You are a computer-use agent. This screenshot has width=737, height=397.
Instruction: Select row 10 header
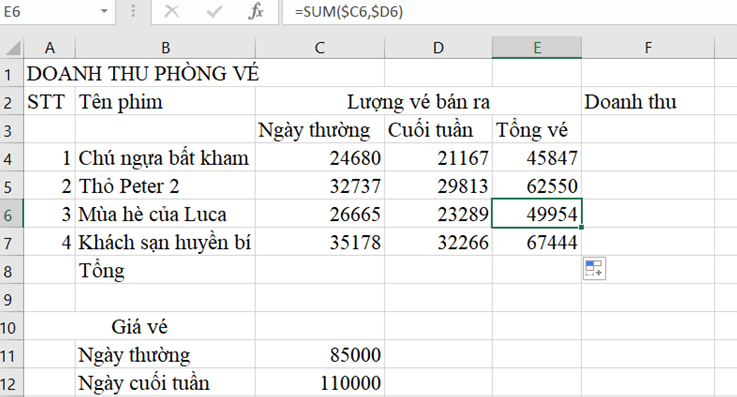click(11, 327)
